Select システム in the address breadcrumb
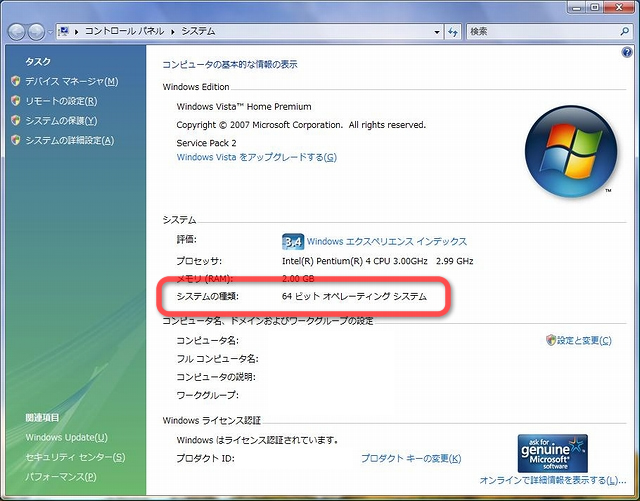Viewport: 640px width, 501px height. tap(198, 31)
